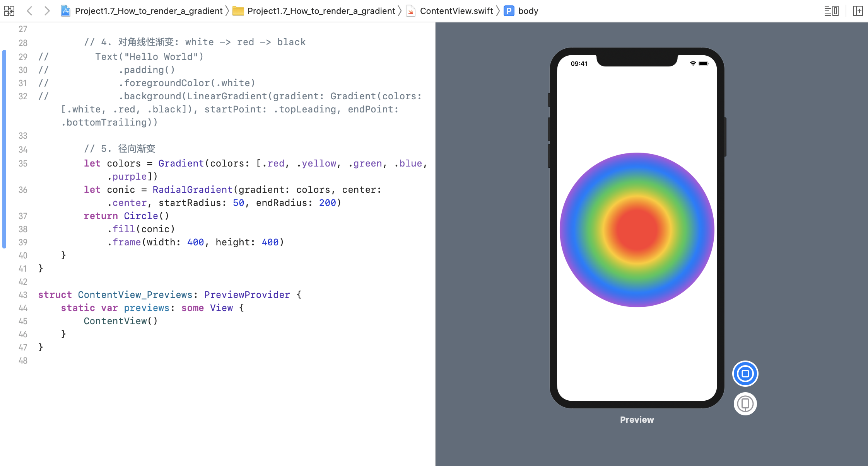The image size is (868, 466).
Task: Open the body symbol jump bar menu
Action: pos(528,11)
